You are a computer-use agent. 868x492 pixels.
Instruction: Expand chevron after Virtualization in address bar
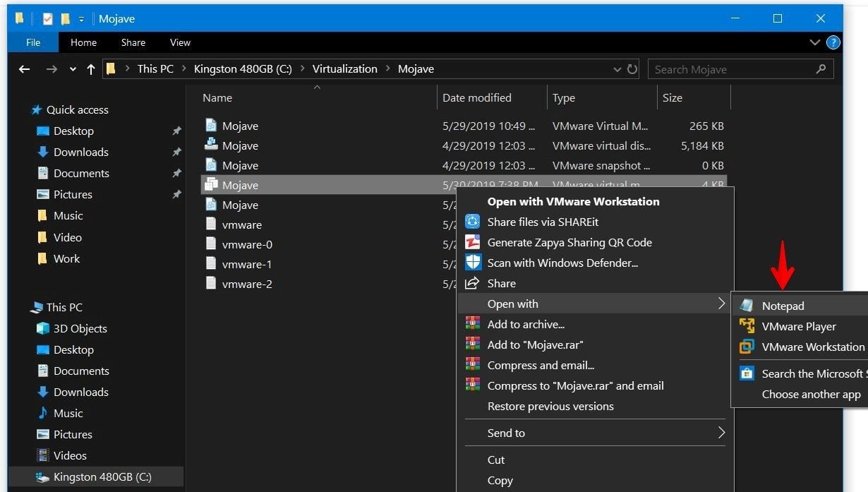coord(387,69)
